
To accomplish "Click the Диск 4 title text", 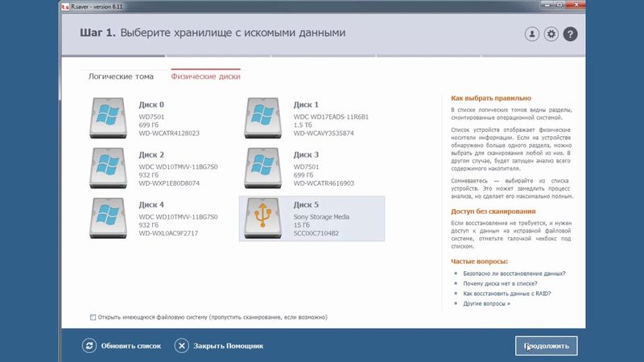I will [151, 205].
